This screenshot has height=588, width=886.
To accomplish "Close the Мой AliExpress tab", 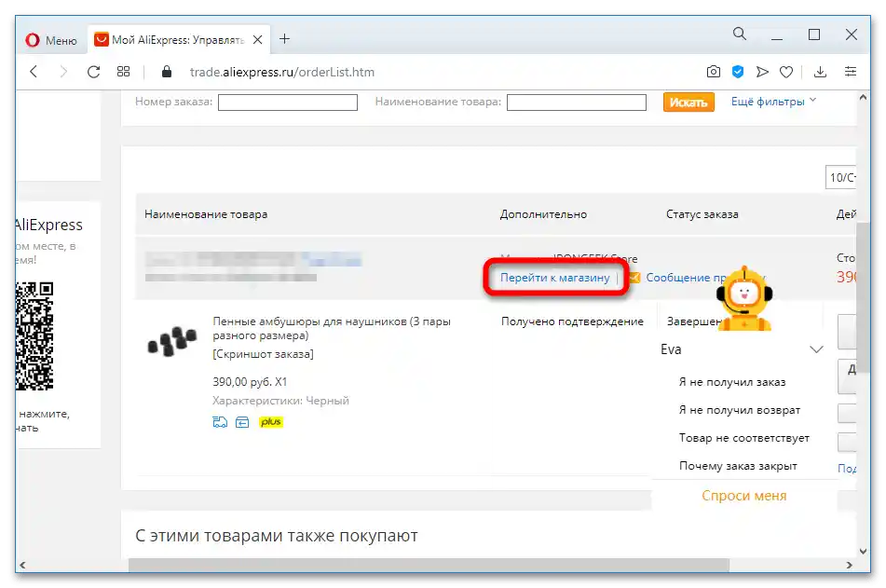I will (x=257, y=39).
